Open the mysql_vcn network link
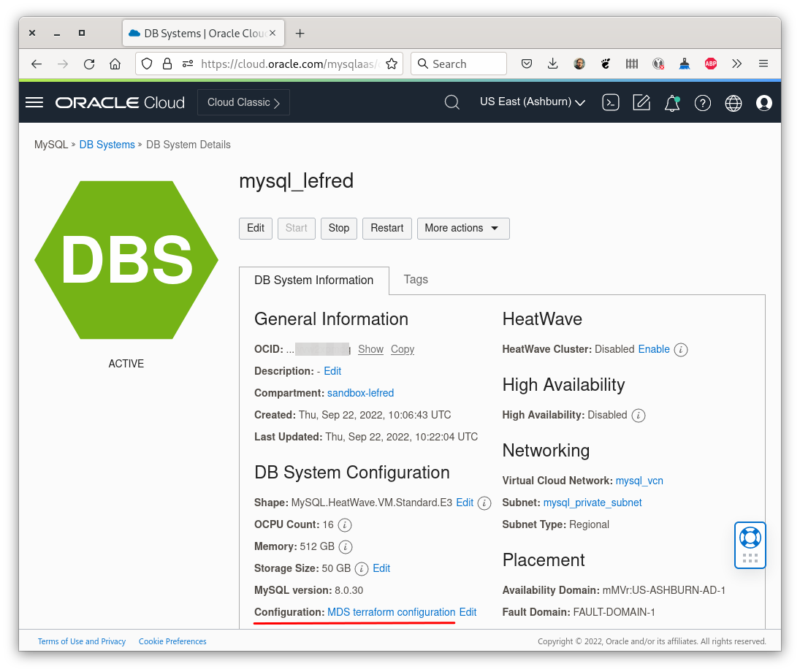The width and height of the screenshot is (800, 672). point(639,481)
